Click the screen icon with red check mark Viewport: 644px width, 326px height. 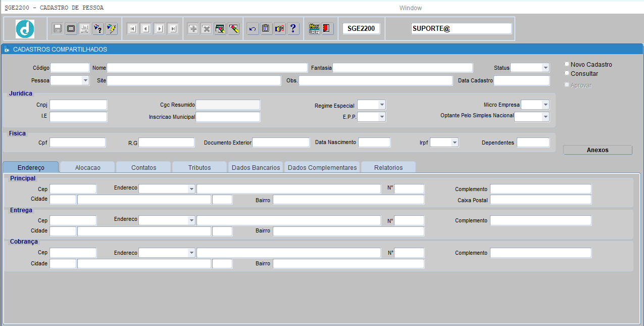coord(220,29)
